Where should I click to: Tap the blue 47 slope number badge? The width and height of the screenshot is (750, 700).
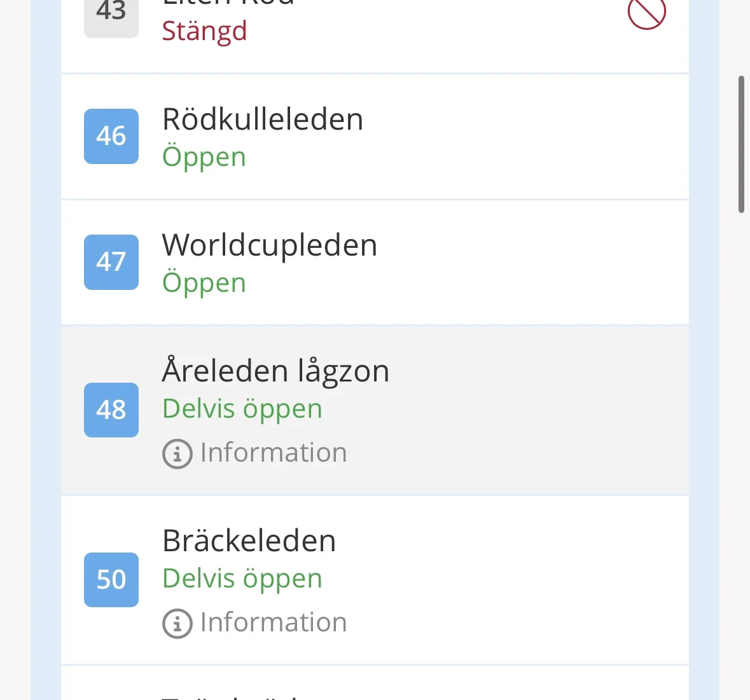(x=111, y=262)
